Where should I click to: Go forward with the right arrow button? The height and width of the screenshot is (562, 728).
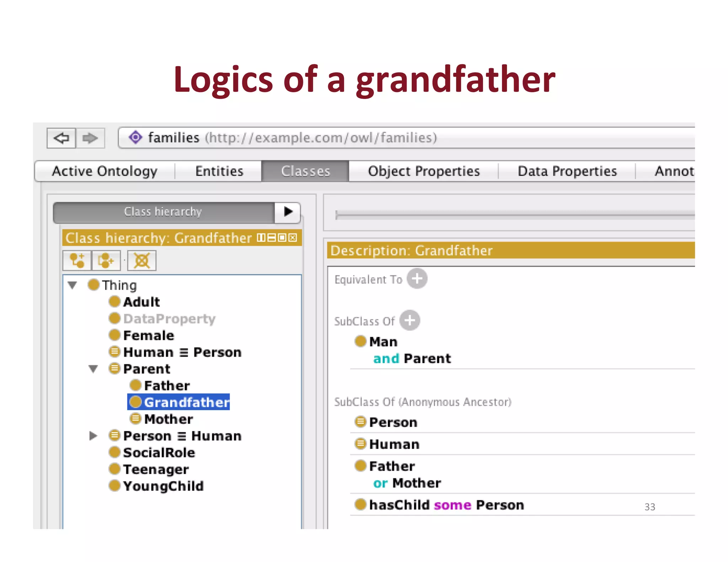coord(90,138)
